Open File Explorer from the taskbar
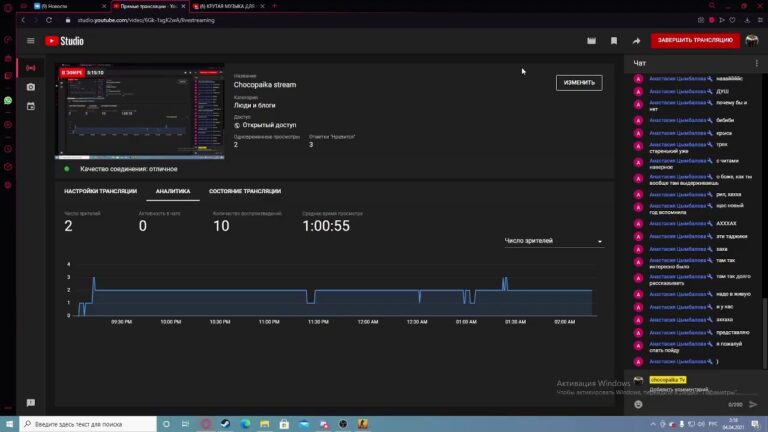Viewport: 768px width, 432px height. tap(264, 424)
